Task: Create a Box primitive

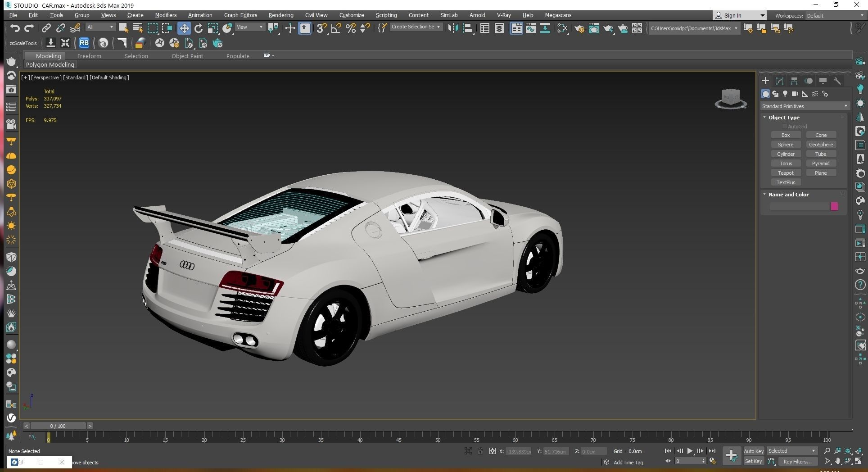Action: pos(786,135)
